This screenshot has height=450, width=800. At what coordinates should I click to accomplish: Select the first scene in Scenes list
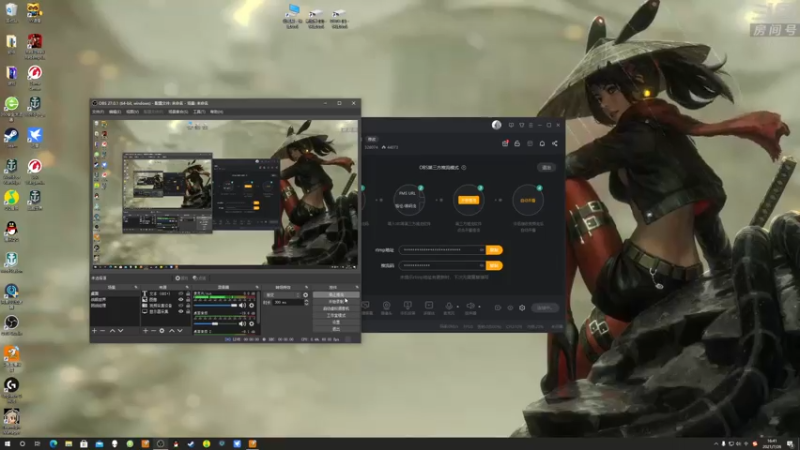pyautogui.click(x=114, y=293)
